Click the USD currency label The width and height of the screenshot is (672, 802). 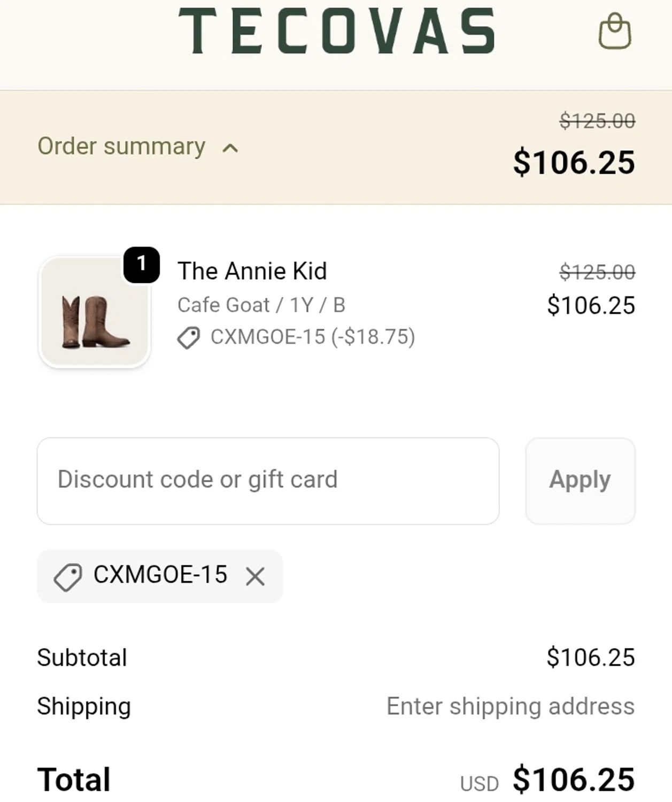click(479, 783)
